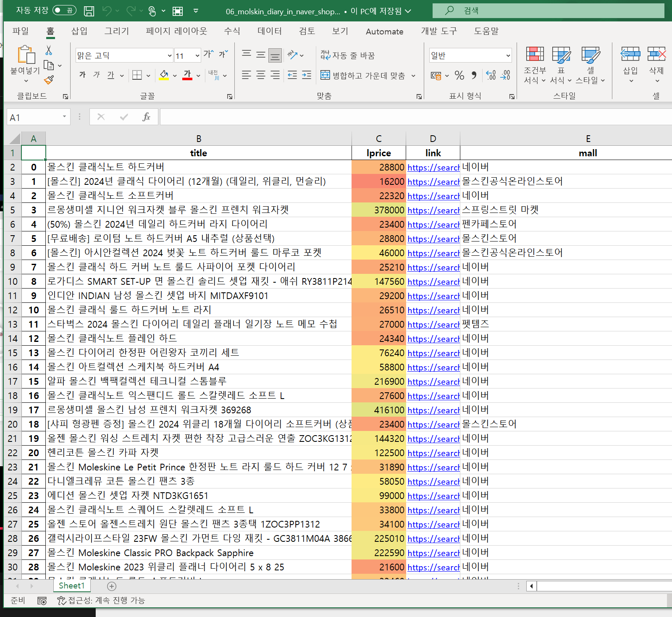Click the Redo arrow icon
672x617 pixels.
pyautogui.click(x=131, y=11)
